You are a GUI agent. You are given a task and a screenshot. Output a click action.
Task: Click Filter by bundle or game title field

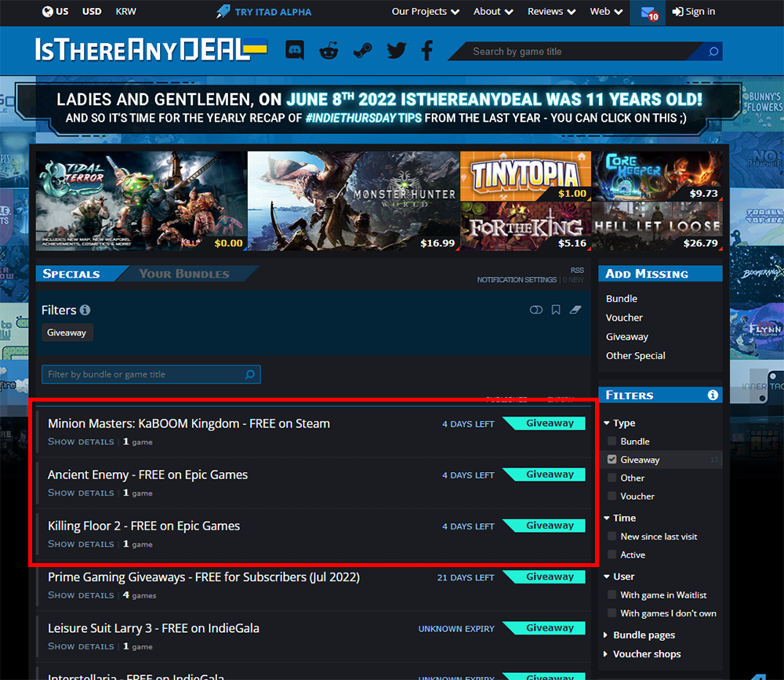[151, 374]
